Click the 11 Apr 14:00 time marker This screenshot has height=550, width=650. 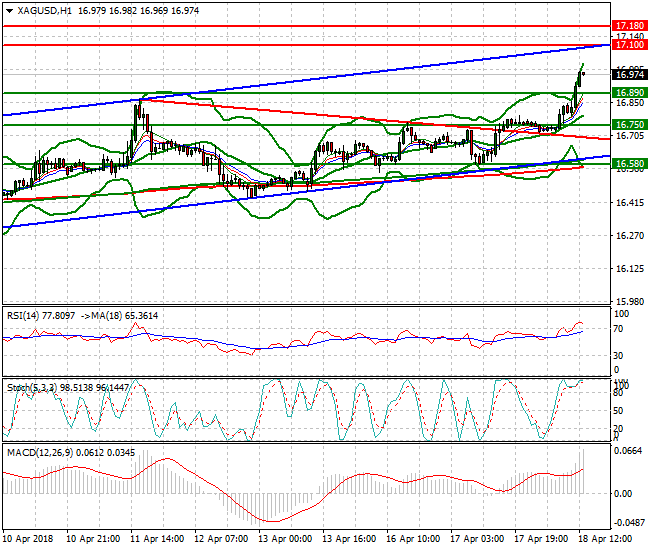pyautogui.click(x=158, y=539)
